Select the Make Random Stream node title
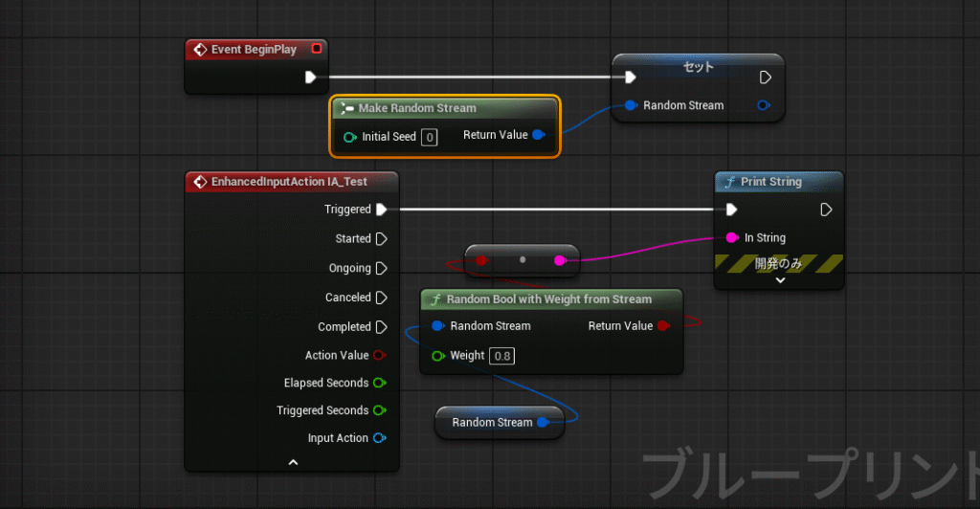980x509 pixels. pos(417,108)
